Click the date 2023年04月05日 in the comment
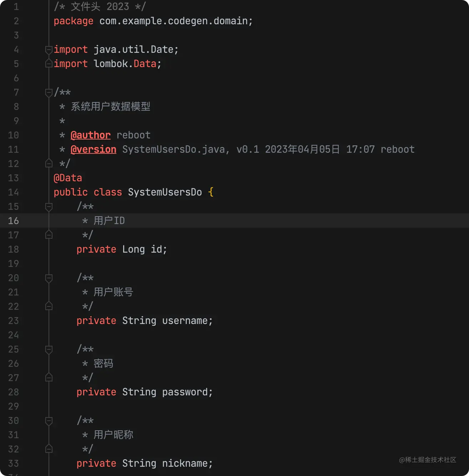469x476 pixels. (302, 150)
